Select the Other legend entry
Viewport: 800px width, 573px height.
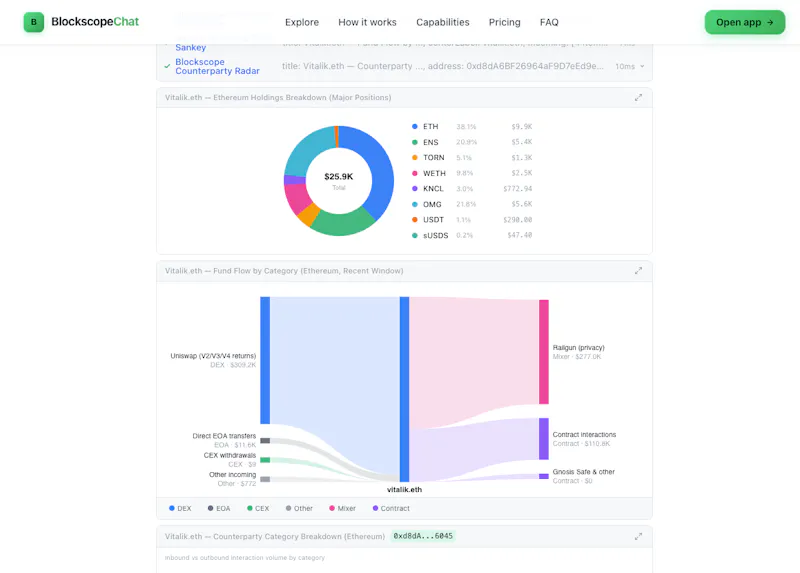[x=299, y=509]
